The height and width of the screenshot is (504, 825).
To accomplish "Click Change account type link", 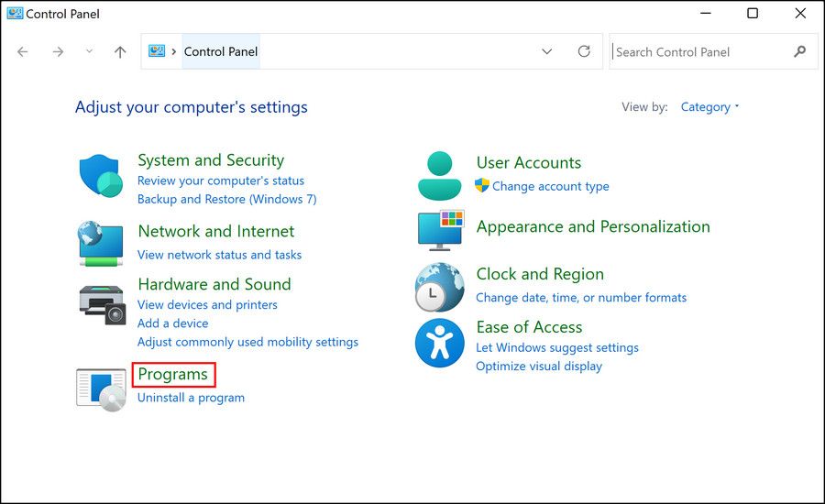I will [550, 186].
